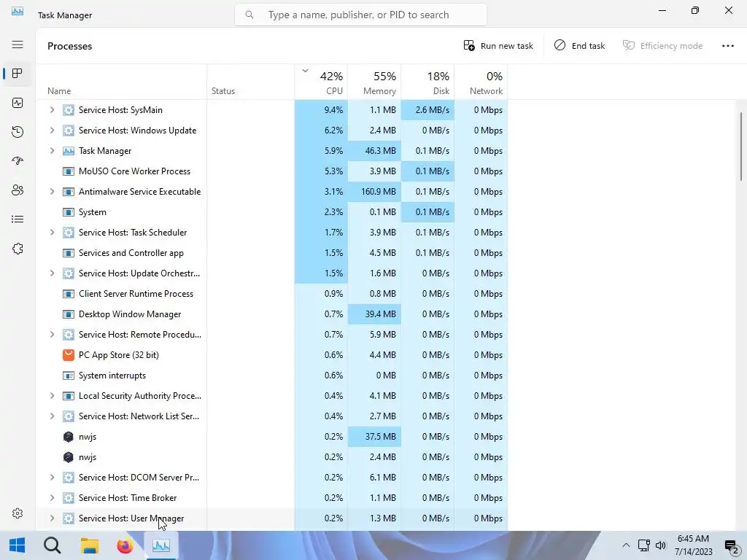Expand Service Host: SysMain group
Screen dimensions: 747x560
click(x=52, y=110)
